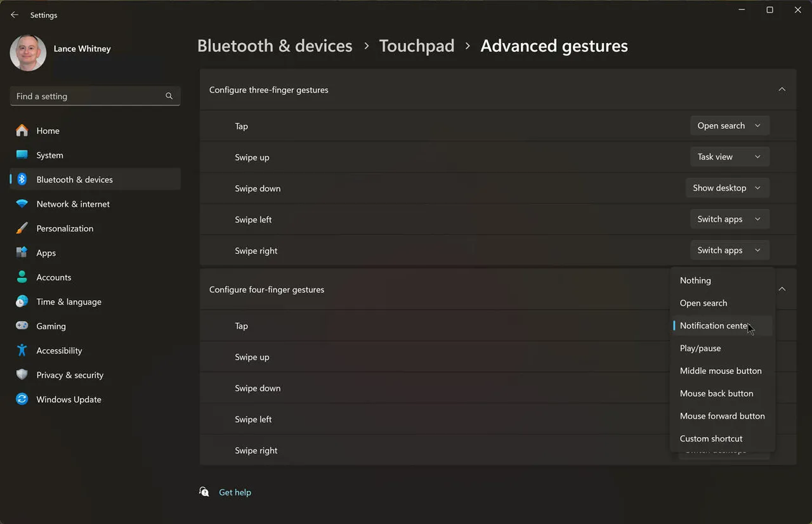
Task: Select the Privacy & security shield icon
Action: click(22, 375)
